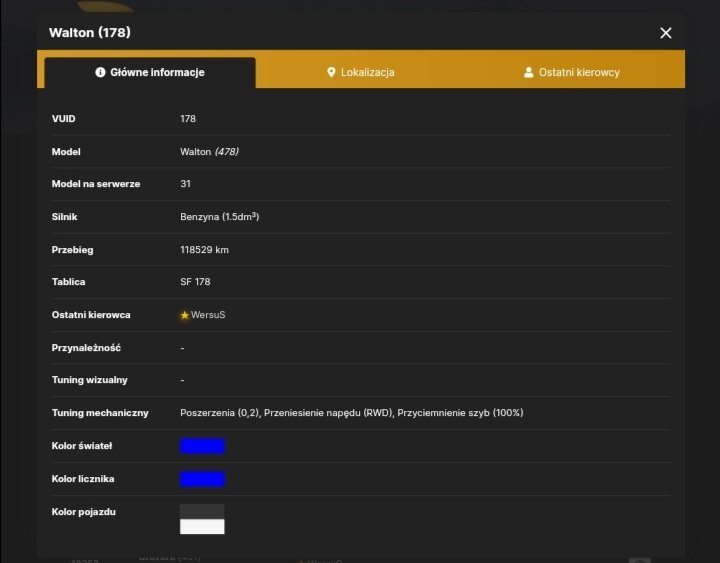Select the Silnik value Benzyna (1.5dm³)
The image size is (720, 563).
[219, 217]
